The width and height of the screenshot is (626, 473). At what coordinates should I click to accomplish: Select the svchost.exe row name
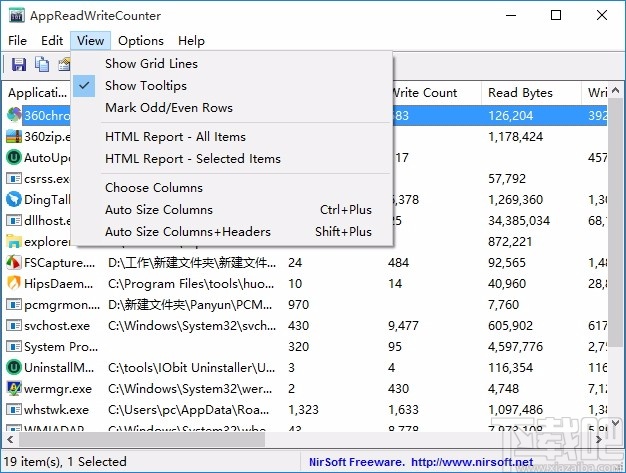[x=57, y=326]
